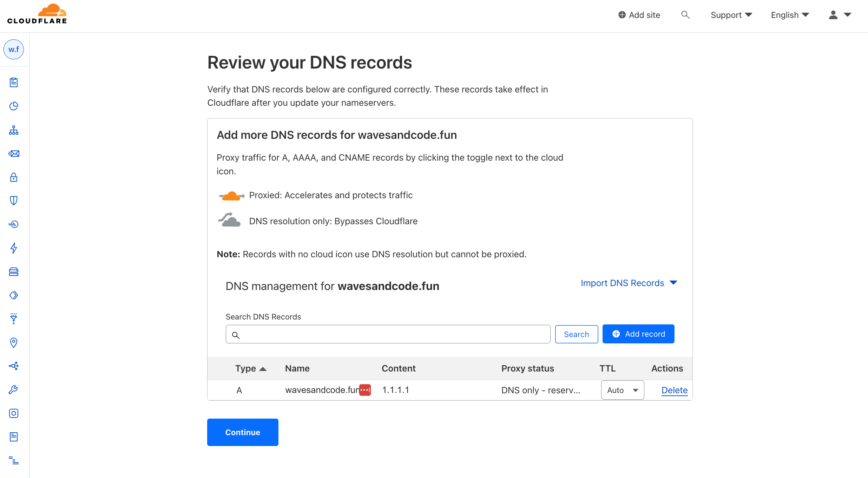The height and width of the screenshot is (478, 868).
Task: Sort records by Type column
Action: [x=251, y=368]
